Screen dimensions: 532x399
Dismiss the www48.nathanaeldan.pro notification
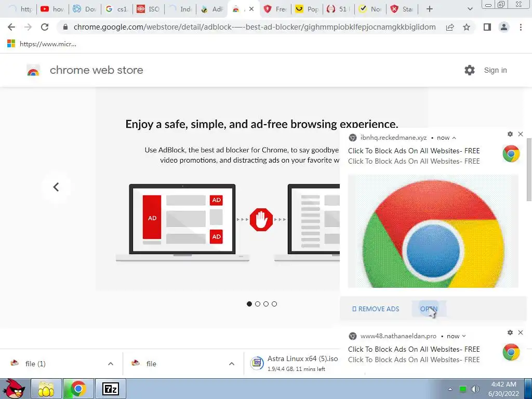tap(521, 332)
